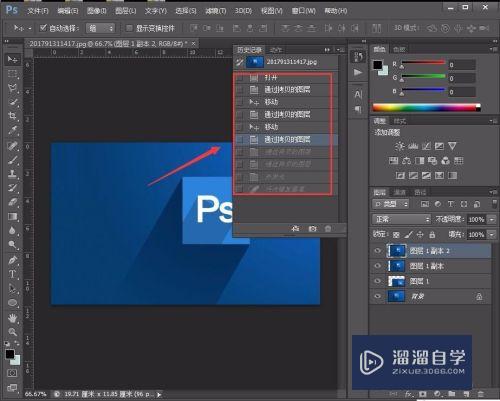Select the Healing Brush tool
The image size is (500, 401).
coord(12,146)
